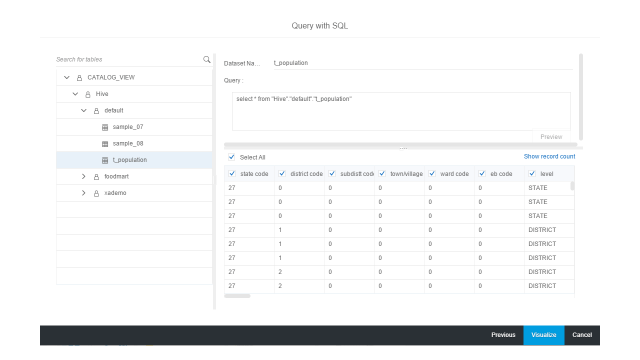Screen dimensions: 640x360
Task: Toggle the state code column checkbox
Action: [x=232, y=173]
